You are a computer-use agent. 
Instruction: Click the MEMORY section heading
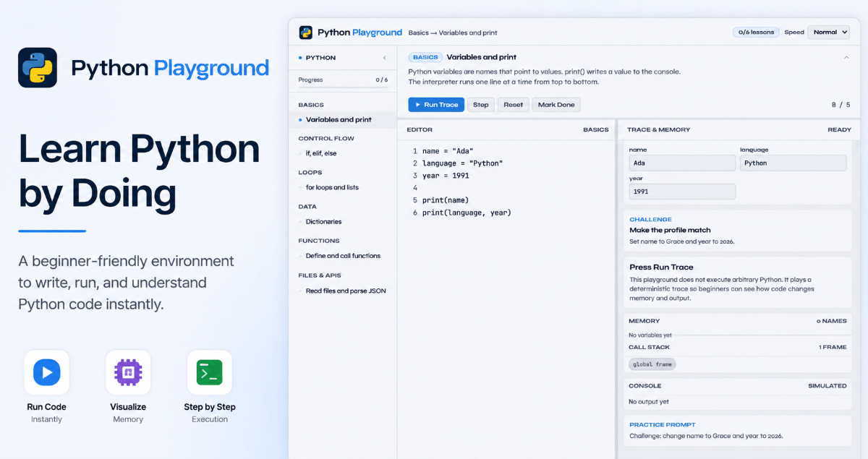pyautogui.click(x=644, y=321)
